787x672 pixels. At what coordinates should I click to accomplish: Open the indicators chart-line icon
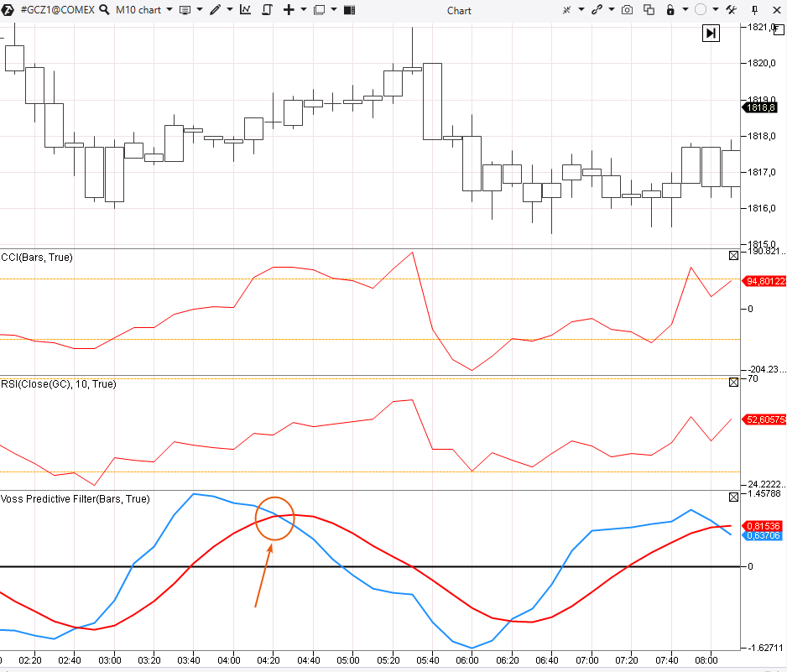(x=245, y=10)
